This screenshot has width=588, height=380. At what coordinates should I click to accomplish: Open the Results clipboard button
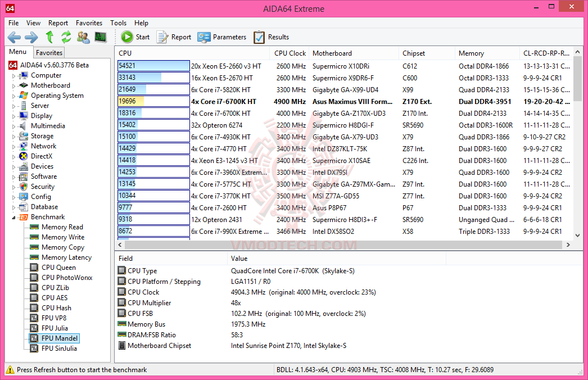coord(271,37)
